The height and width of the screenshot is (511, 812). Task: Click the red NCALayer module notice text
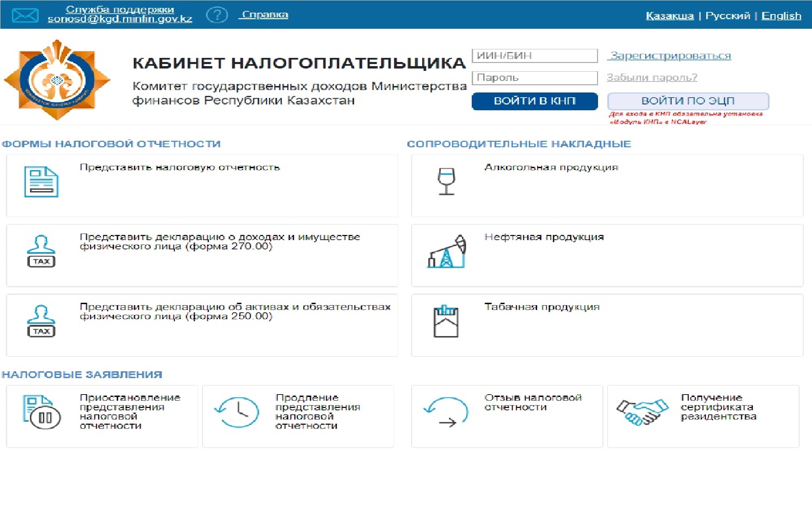(x=686, y=118)
